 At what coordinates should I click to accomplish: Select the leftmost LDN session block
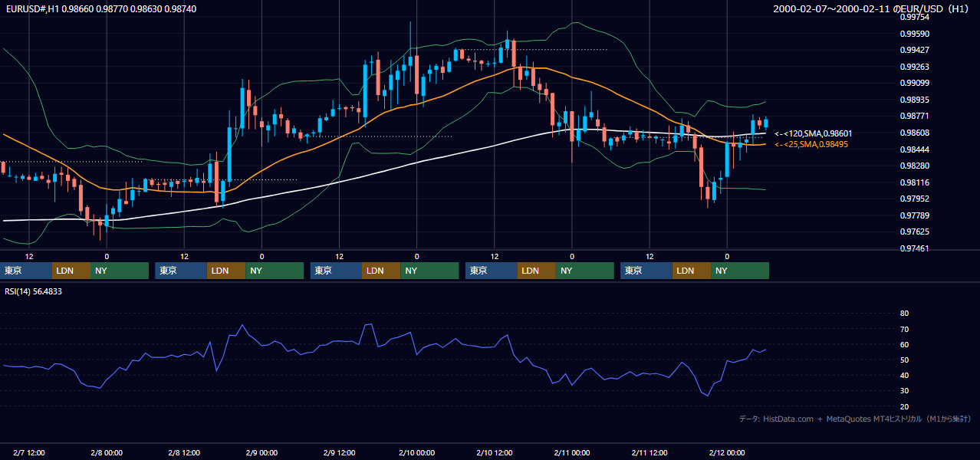click(71, 271)
